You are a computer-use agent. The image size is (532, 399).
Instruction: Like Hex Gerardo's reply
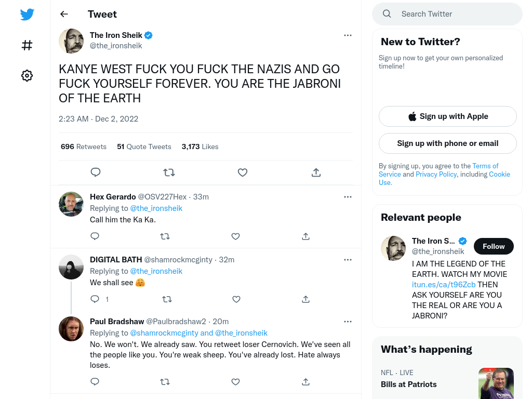click(x=235, y=236)
